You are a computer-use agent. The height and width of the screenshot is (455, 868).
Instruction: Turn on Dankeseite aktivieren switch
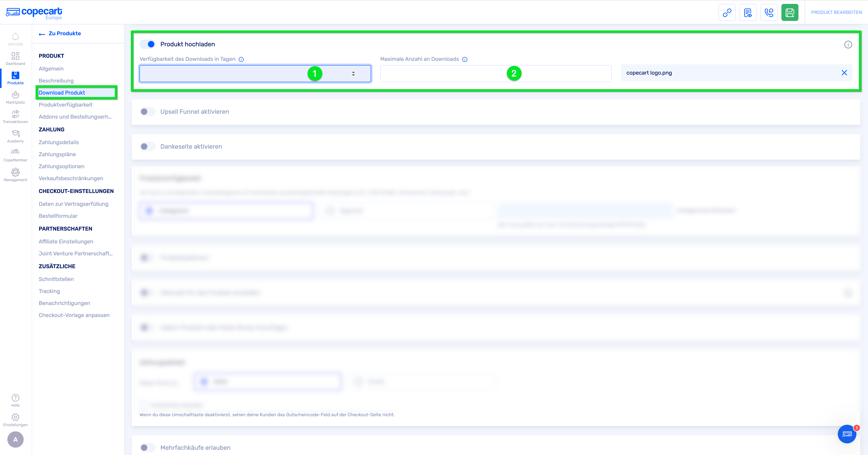(x=147, y=146)
